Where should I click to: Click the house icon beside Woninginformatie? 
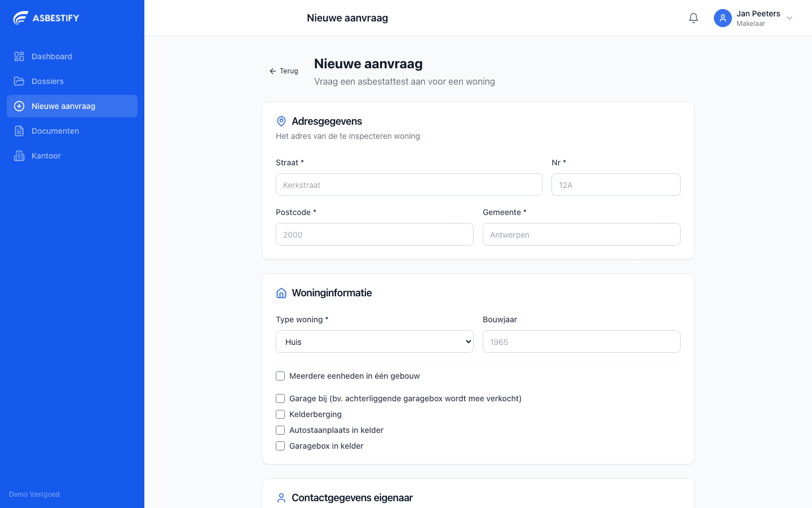[281, 293]
